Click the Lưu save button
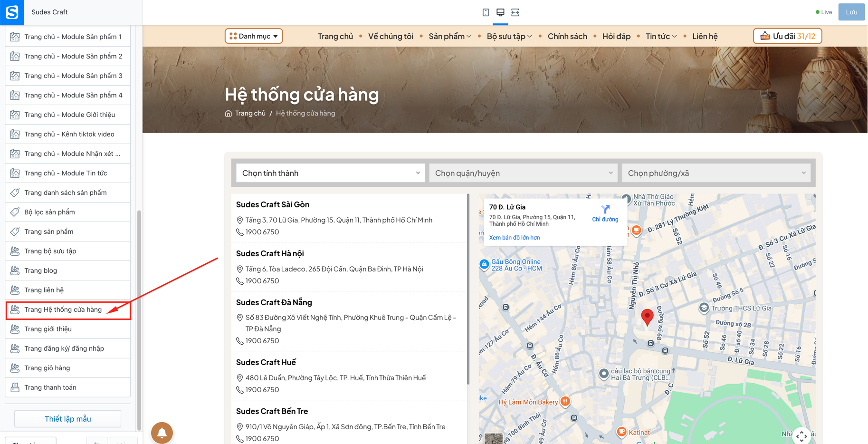 (x=851, y=12)
